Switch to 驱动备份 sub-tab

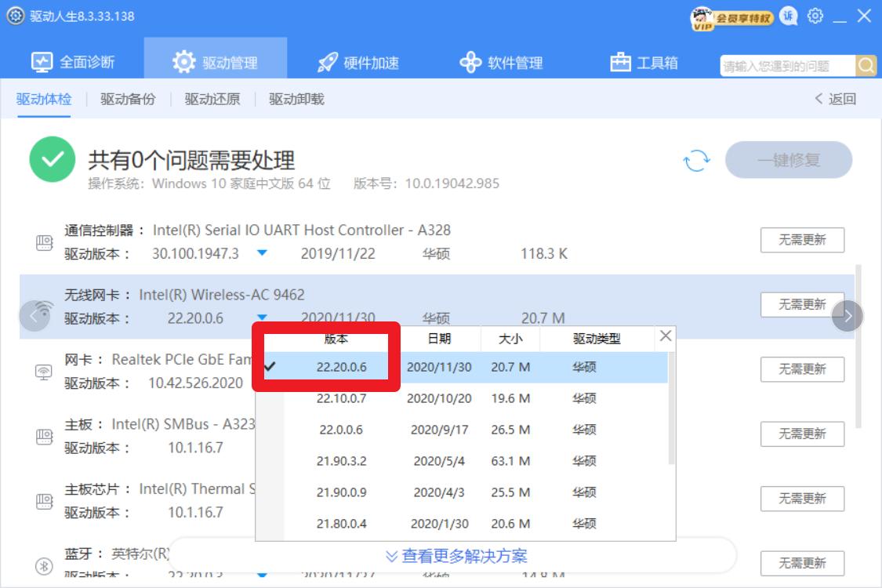click(128, 99)
